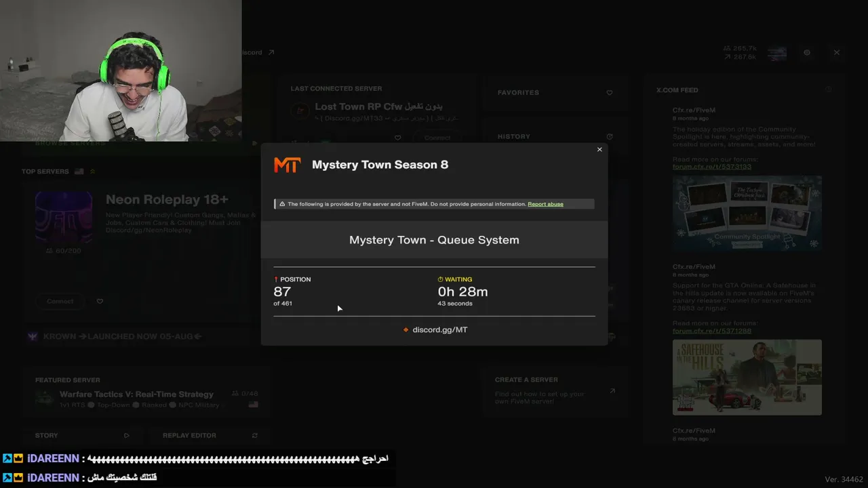Favorite the Neon Roleplay 18+ server
The width and height of the screenshot is (868, 488).
(x=100, y=301)
